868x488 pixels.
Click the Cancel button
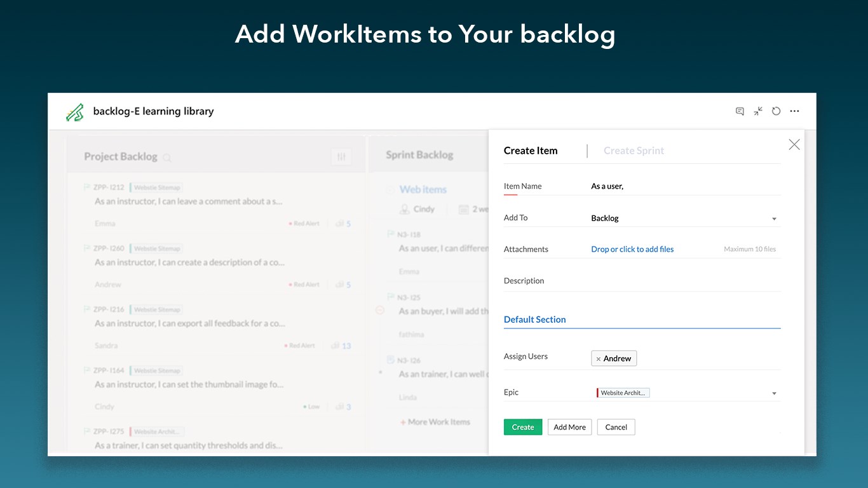616,427
